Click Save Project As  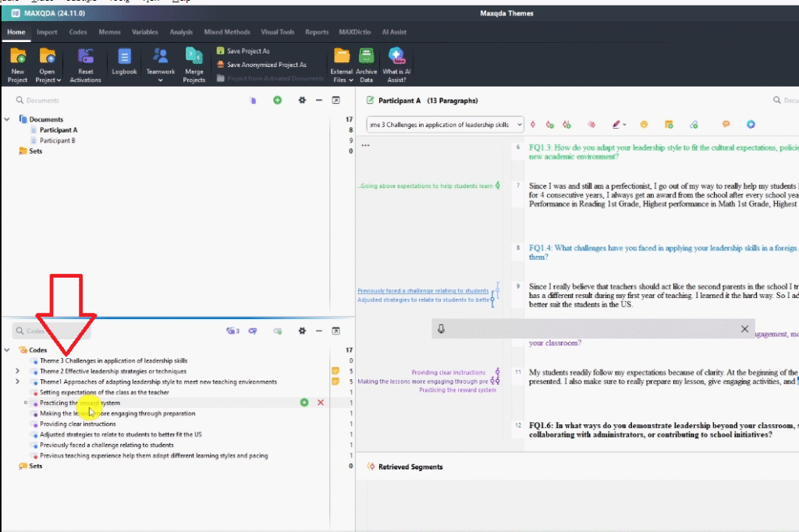click(242, 51)
